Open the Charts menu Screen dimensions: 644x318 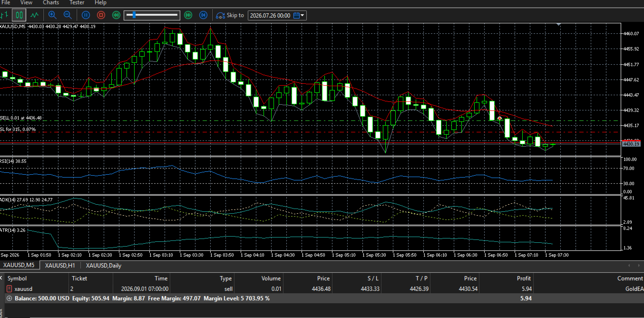[x=51, y=2]
